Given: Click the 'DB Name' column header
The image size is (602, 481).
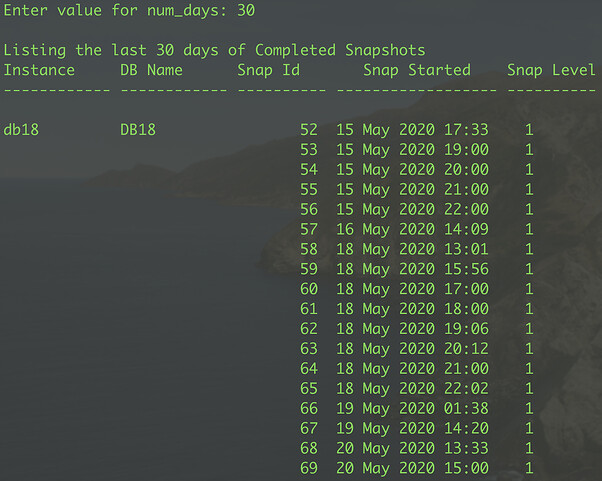Looking at the screenshot, I should pos(151,70).
